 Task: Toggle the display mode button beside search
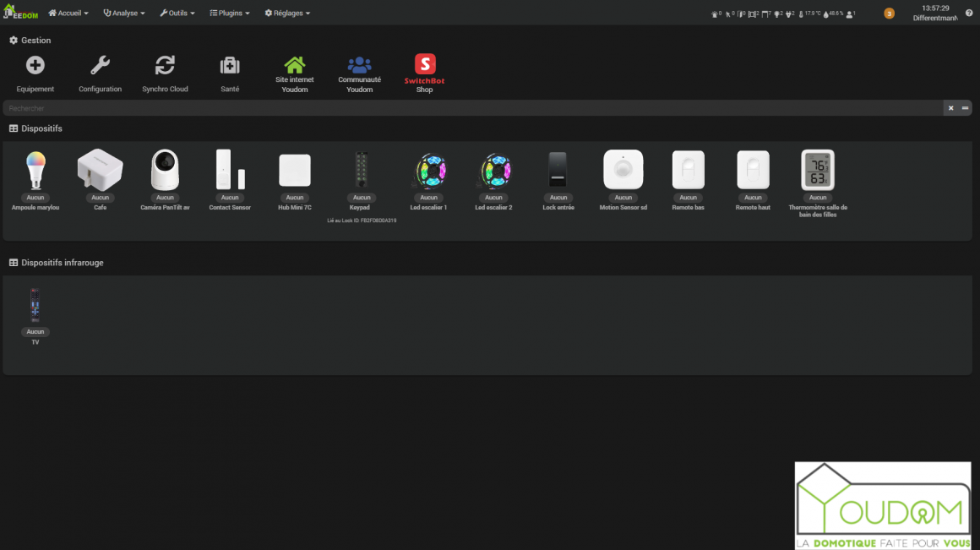point(965,108)
